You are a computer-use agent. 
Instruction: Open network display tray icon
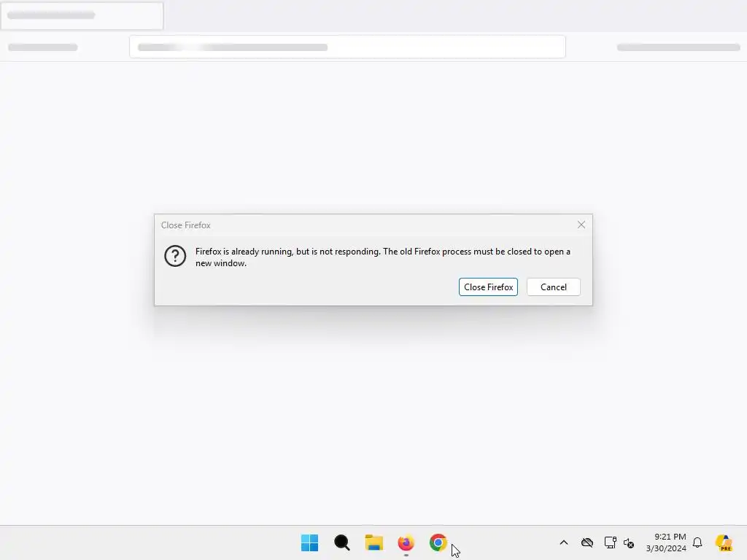610,542
